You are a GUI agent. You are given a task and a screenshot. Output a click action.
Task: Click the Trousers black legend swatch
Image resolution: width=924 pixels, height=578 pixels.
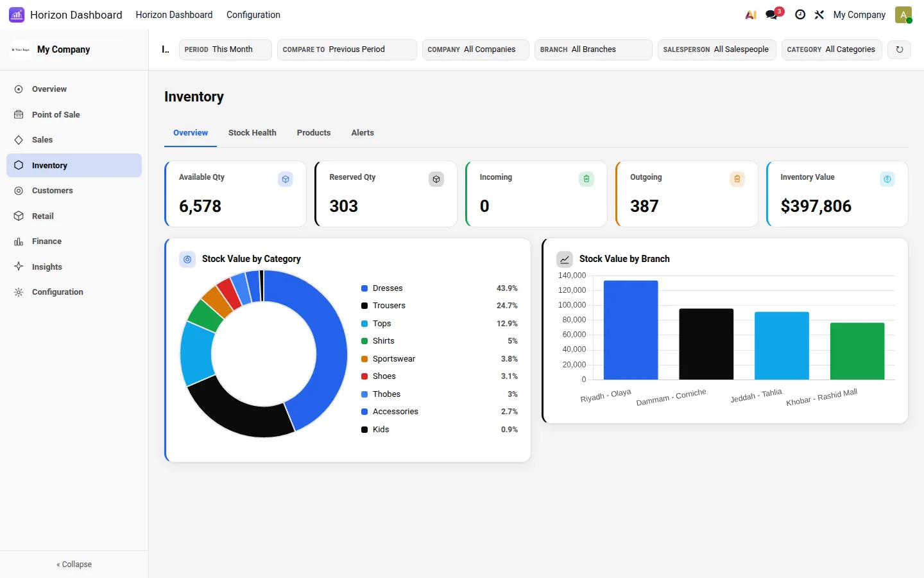pos(364,306)
